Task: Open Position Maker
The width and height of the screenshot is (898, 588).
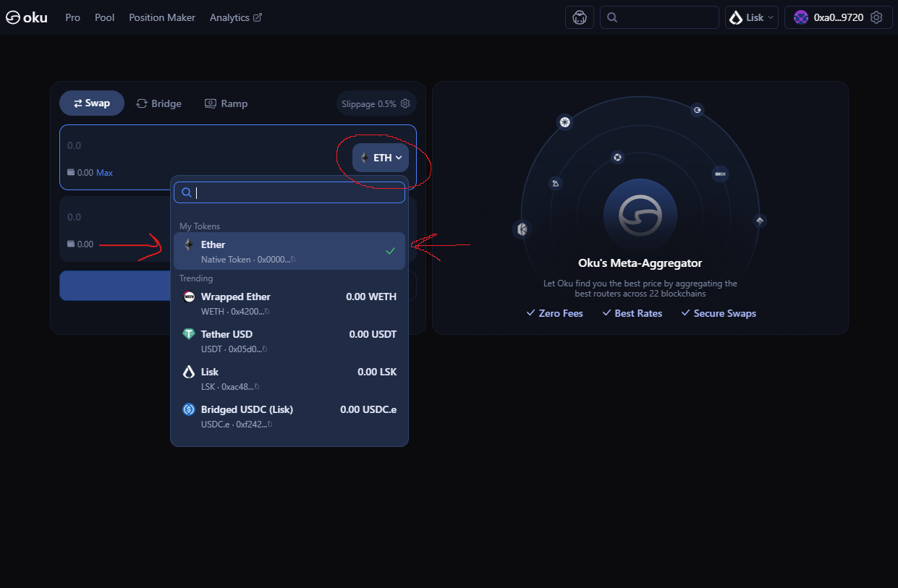Action: click(x=162, y=17)
